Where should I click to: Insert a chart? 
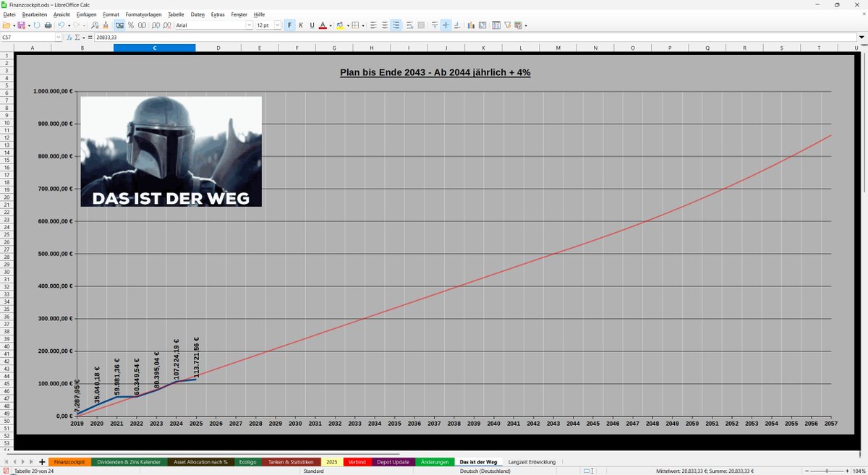pyautogui.click(x=471, y=25)
